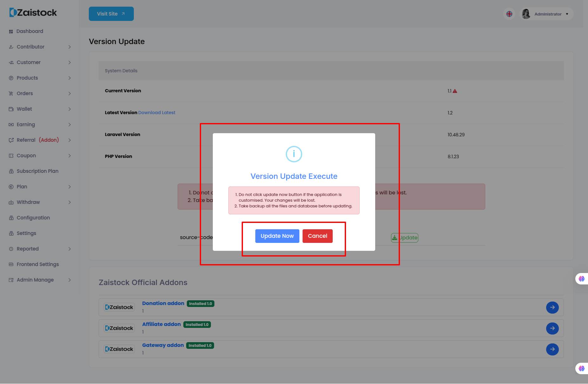Open the Withdraw menu item label
The height and width of the screenshot is (384, 588).
28,202
